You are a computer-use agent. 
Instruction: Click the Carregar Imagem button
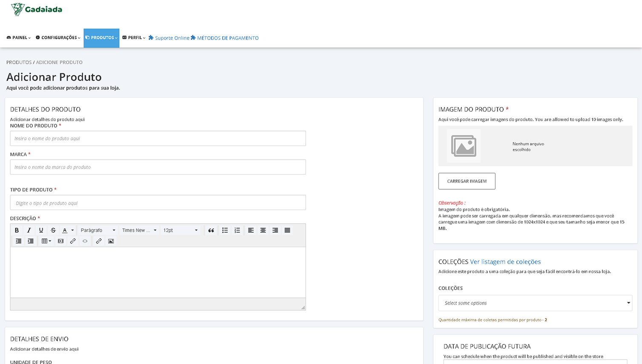tap(467, 181)
